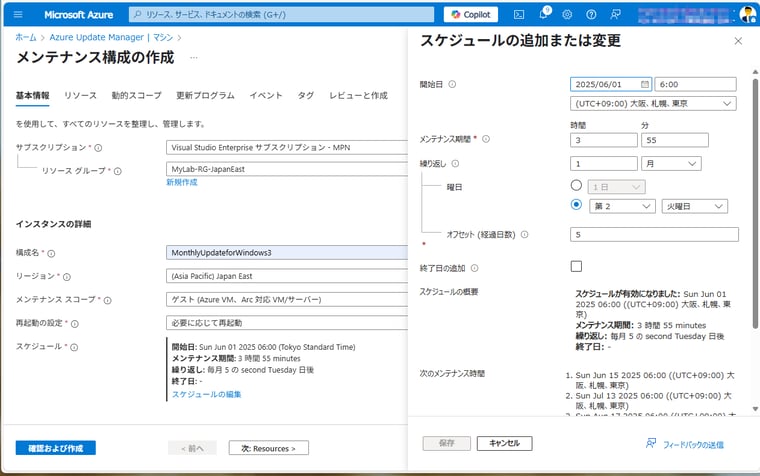
Task: Click the 次: Resources button
Action: (x=269, y=448)
